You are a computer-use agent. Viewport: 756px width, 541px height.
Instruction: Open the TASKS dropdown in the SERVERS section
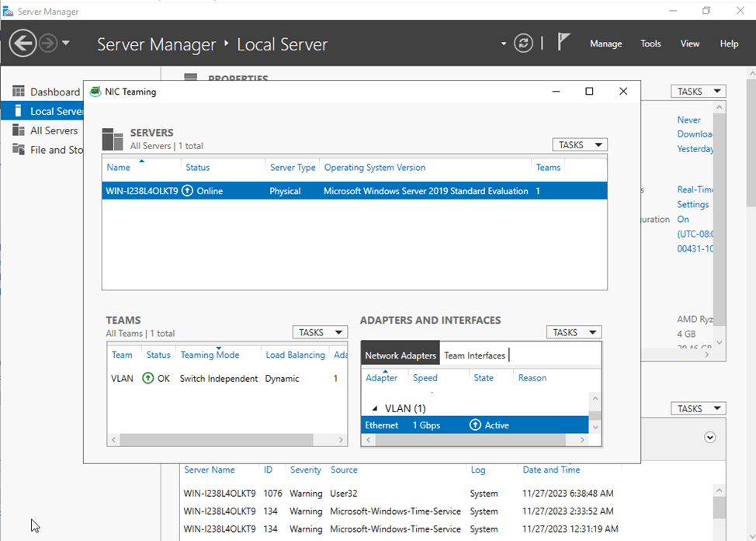tap(579, 144)
